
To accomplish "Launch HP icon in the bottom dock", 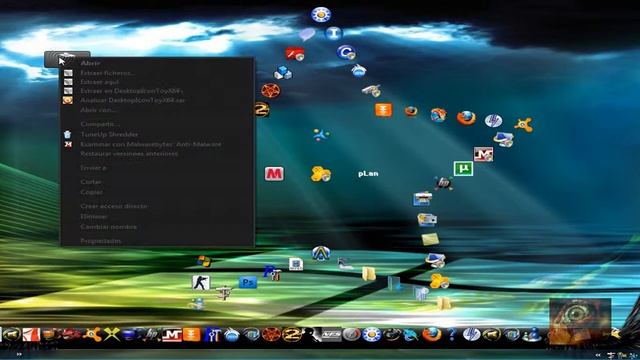I will (x=152, y=335).
